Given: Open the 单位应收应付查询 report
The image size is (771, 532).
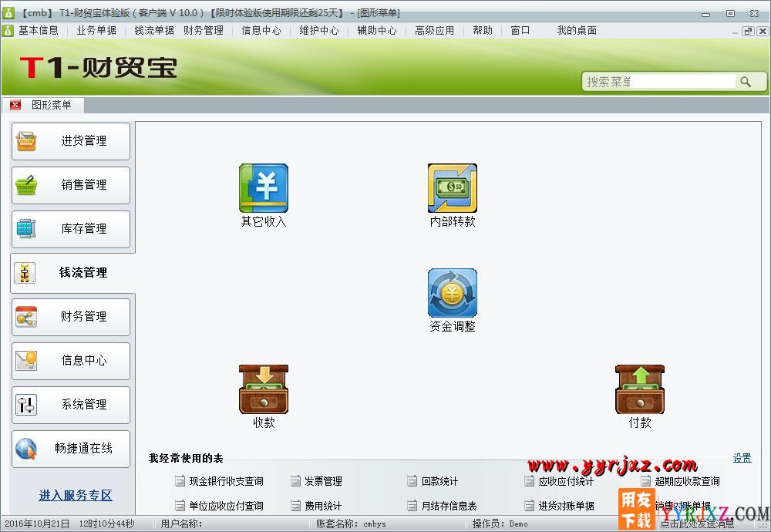Looking at the screenshot, I should tap(226, 506).
